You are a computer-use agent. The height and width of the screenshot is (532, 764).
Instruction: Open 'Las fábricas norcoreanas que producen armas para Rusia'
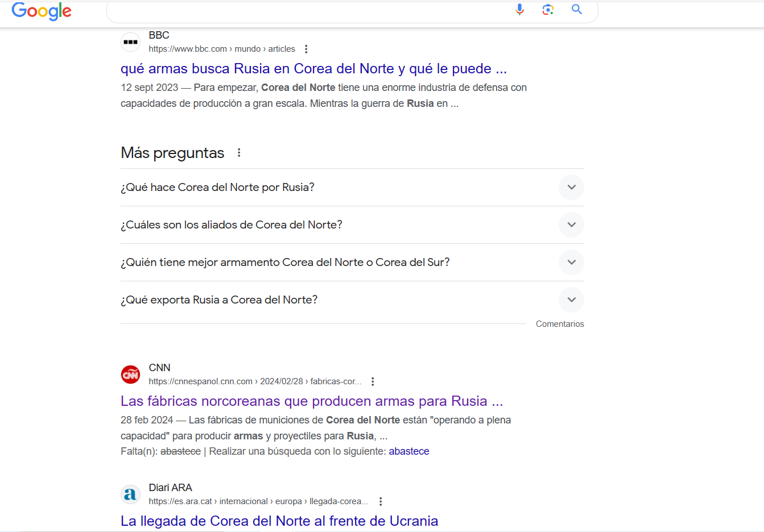point(312,401)
